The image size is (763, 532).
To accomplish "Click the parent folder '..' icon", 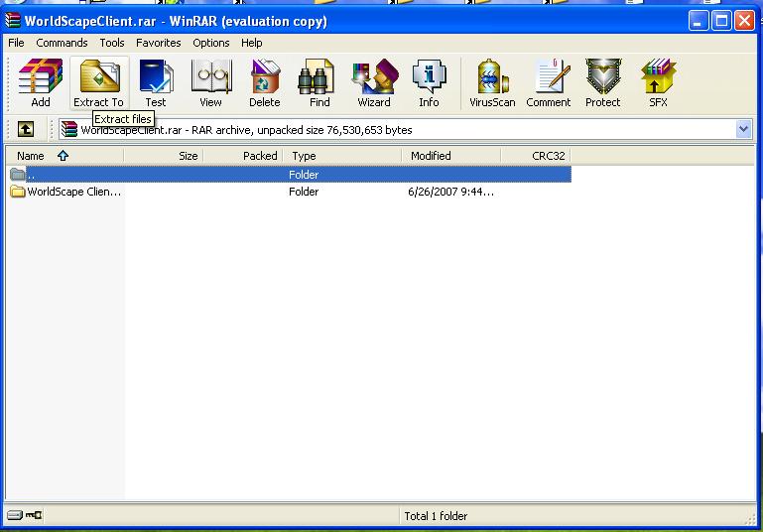I will pos(18,174).
